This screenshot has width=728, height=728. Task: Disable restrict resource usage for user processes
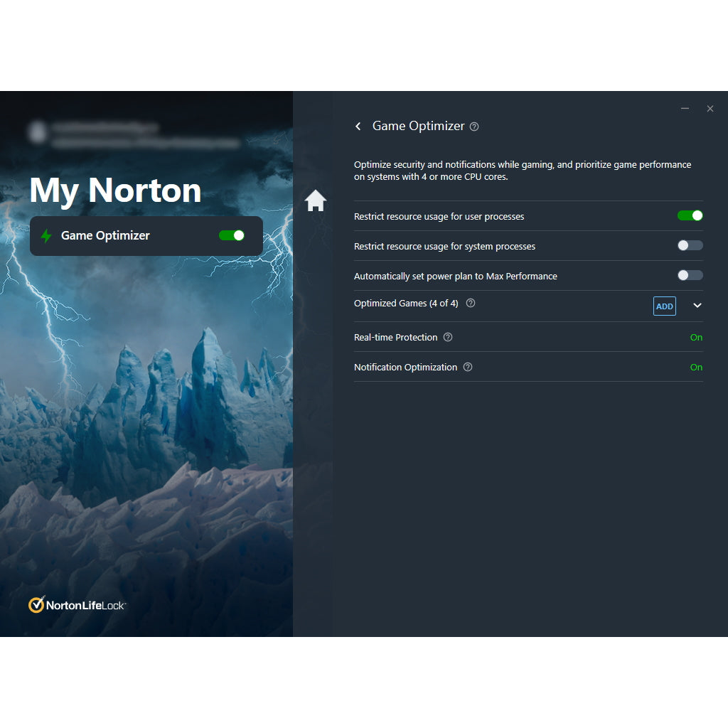(689, 215)
